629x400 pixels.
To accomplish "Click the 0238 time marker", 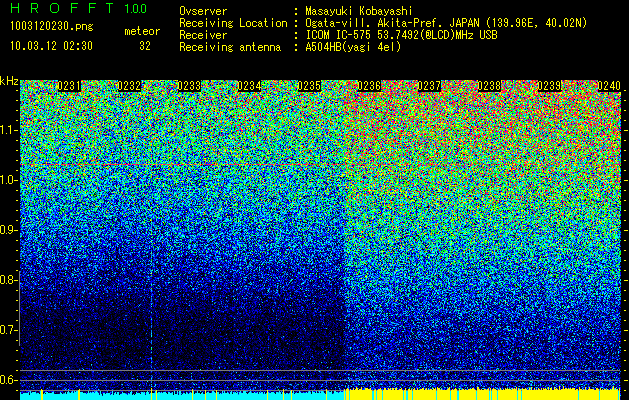I will pyautogui.click(x=489, y=86).
